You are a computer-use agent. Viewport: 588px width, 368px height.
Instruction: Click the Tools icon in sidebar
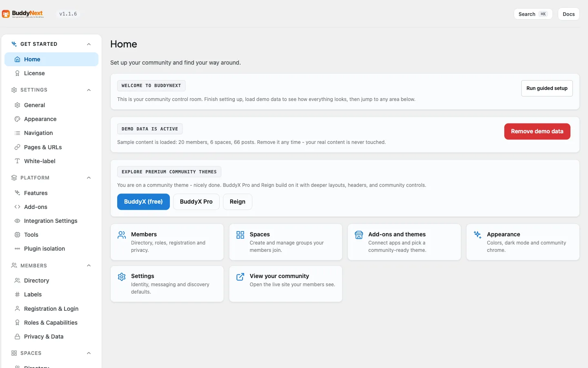click(x=17, y=235)
